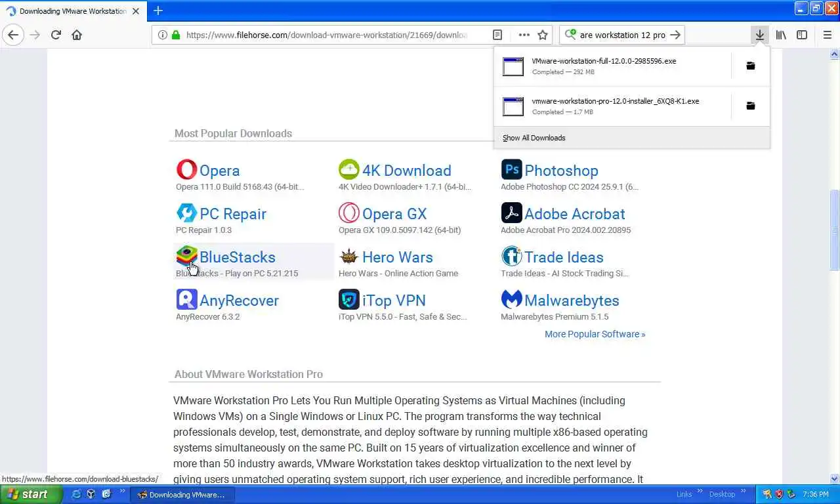The image size is (840, 504).
Task: Launch Internet Explorer from quick launch
Action: click(76, 494)
